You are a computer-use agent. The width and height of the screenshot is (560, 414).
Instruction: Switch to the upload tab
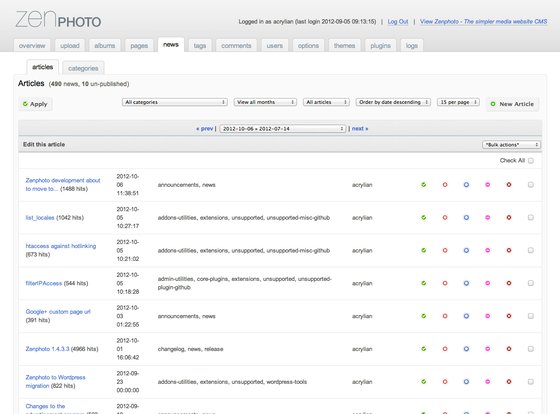coord(70,46)
